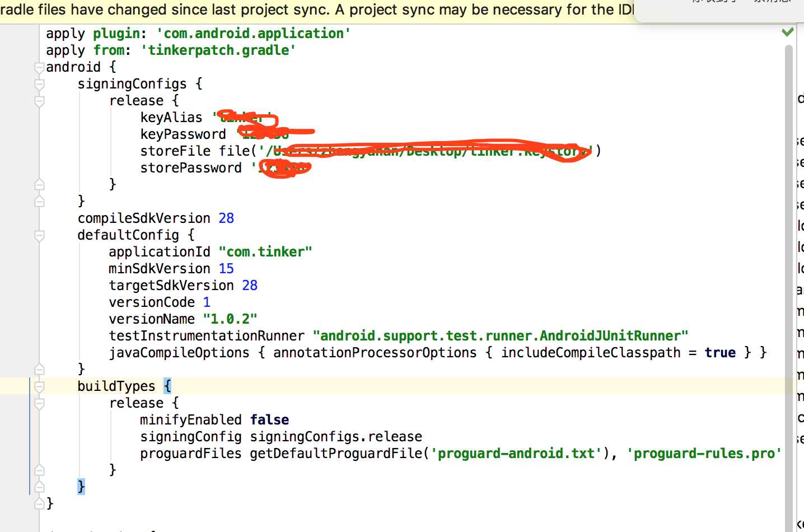Click minSdkVersion value 15
The height and width of the screenshot is (532, 804).
coord(226,269)
